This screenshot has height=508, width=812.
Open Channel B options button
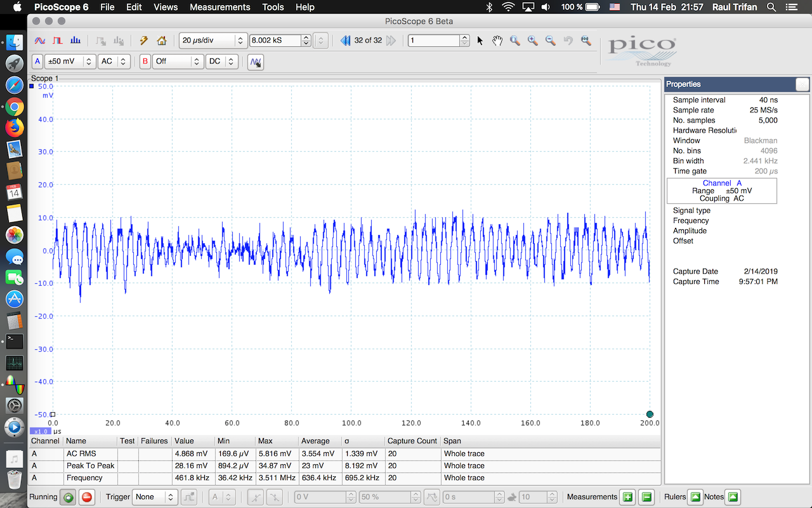(x=145, y=62)
